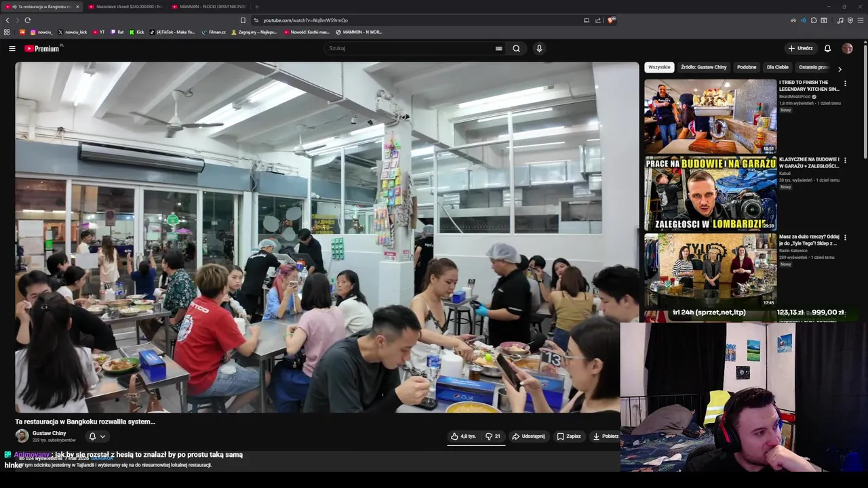Open a new browser tab with plus
Viewport: 868px width, 488px height.
(256, 7)
